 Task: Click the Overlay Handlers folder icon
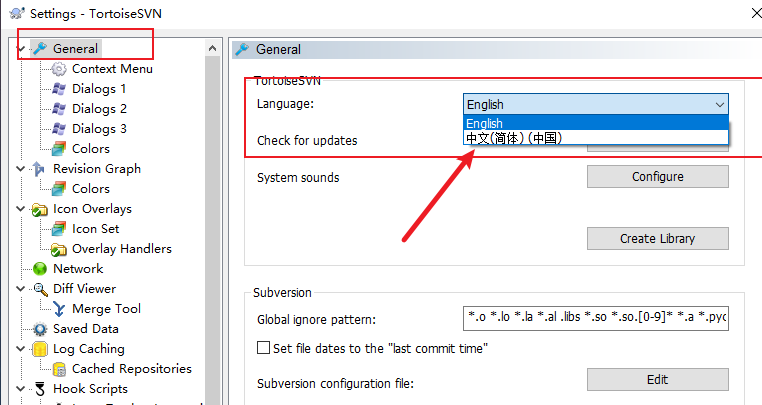[x=59, y=249]
